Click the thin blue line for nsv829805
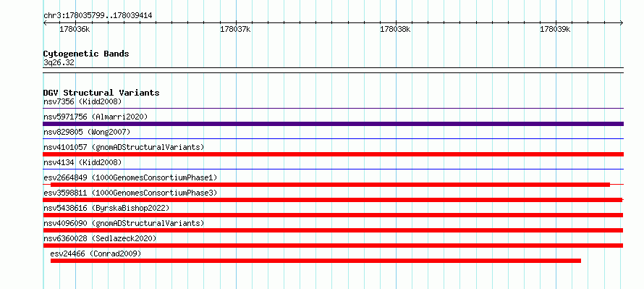Screen dimensions: 644x289 (333, 139)
